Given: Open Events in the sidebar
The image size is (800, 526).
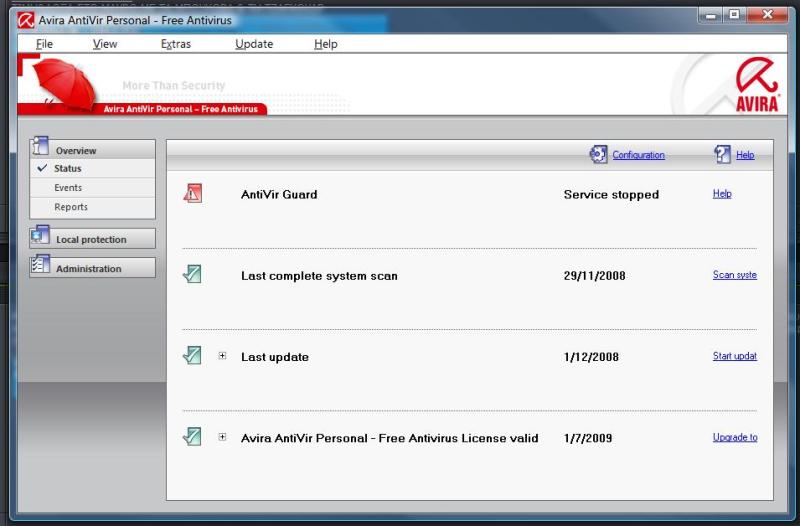Looking at the screenshot, I should point(68,188).
